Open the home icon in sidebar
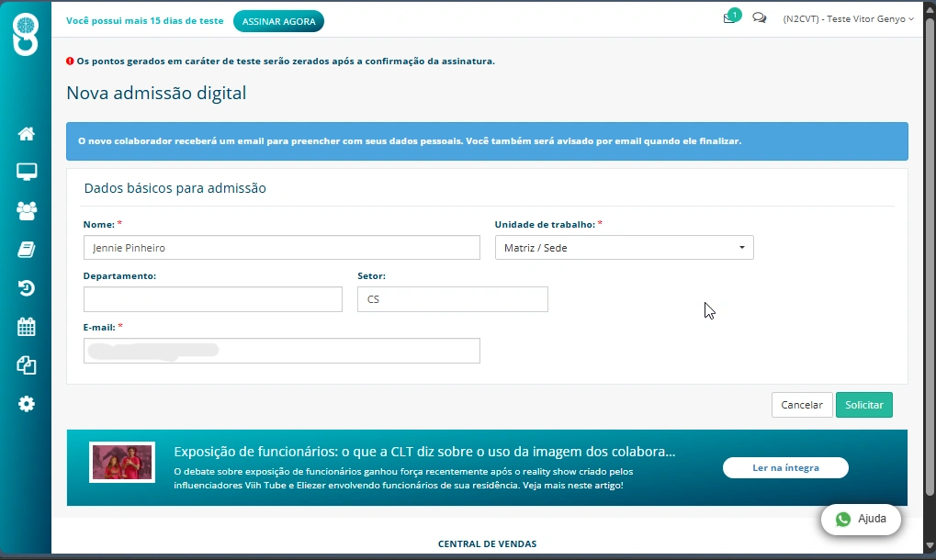The width and height of the screenshot is (936, 560). pos(27,134)
